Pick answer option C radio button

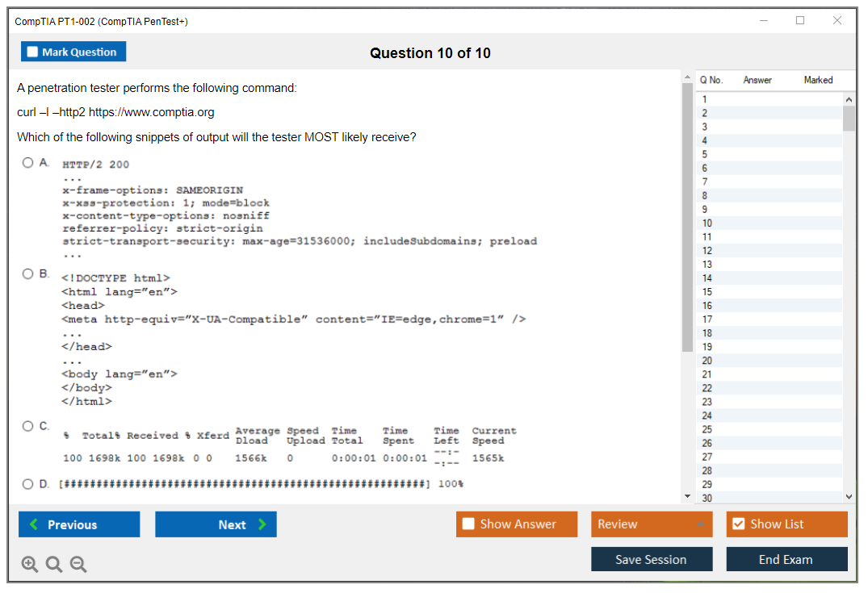coord(28,426)
